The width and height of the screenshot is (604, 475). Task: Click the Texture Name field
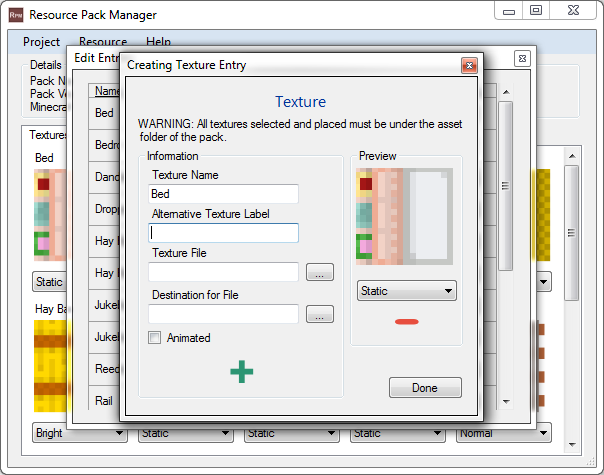point(223,194)
